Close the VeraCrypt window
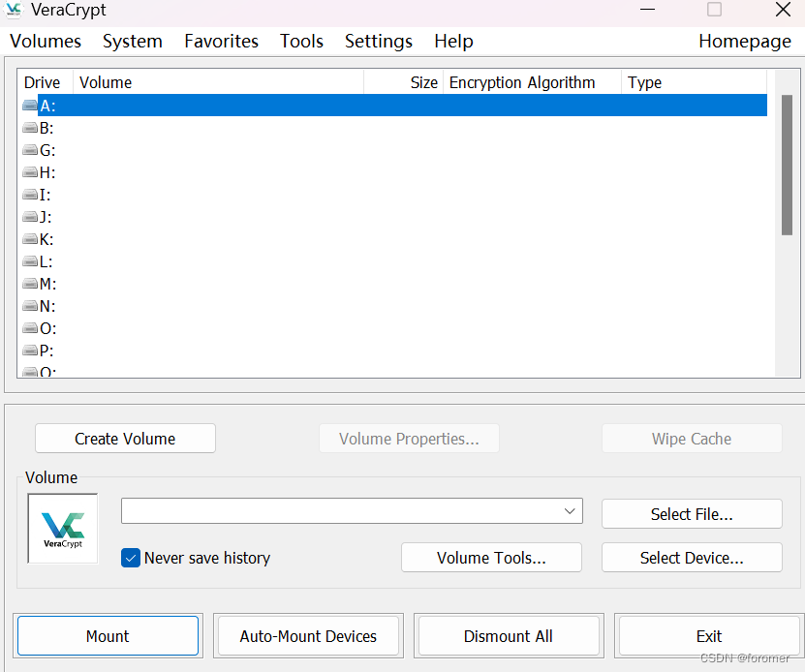 pos(783,10)
